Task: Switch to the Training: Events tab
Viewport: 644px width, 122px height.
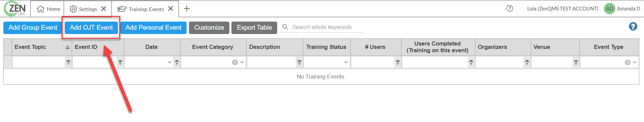Action: coord(146,9)
